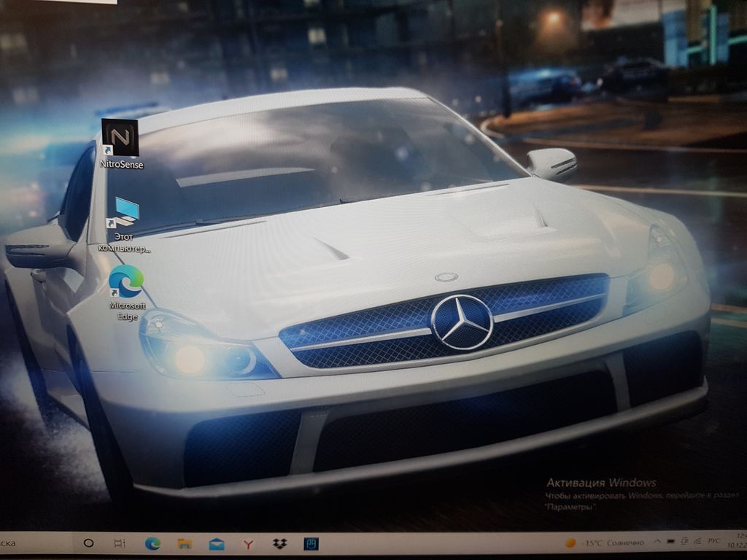This screenshot has height=560, width=747.
Task: Open Dropbox from the taskbar
Action: pos(279,544)
